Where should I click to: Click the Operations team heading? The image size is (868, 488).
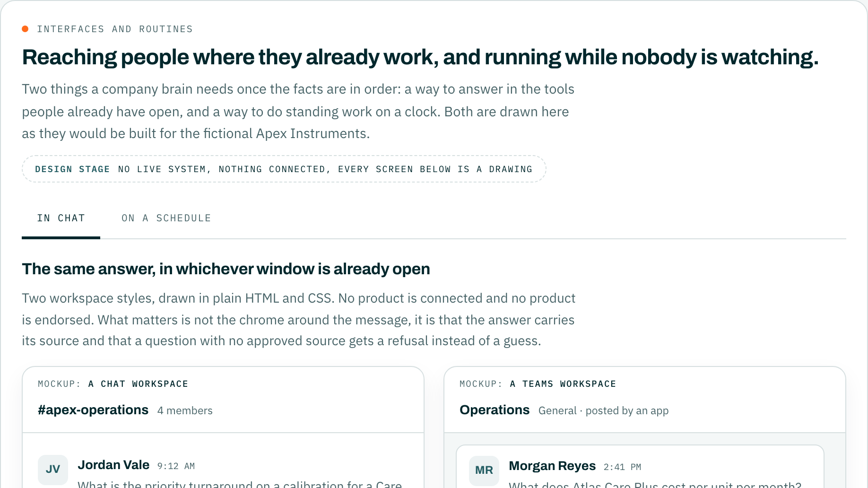coord(495,410)
